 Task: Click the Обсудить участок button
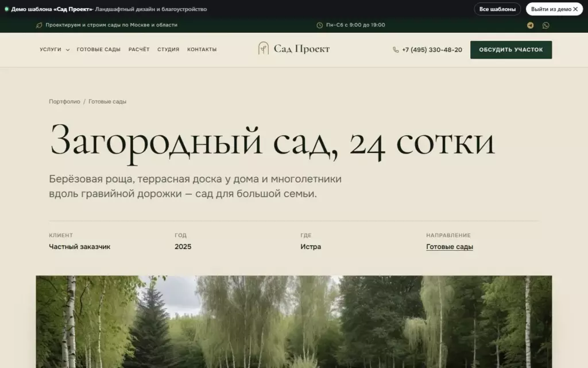tap(510, 49)
